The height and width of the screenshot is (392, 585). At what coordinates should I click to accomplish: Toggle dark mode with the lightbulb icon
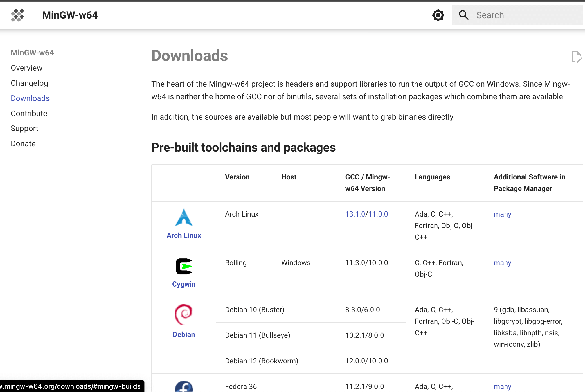tap(438, 15)
